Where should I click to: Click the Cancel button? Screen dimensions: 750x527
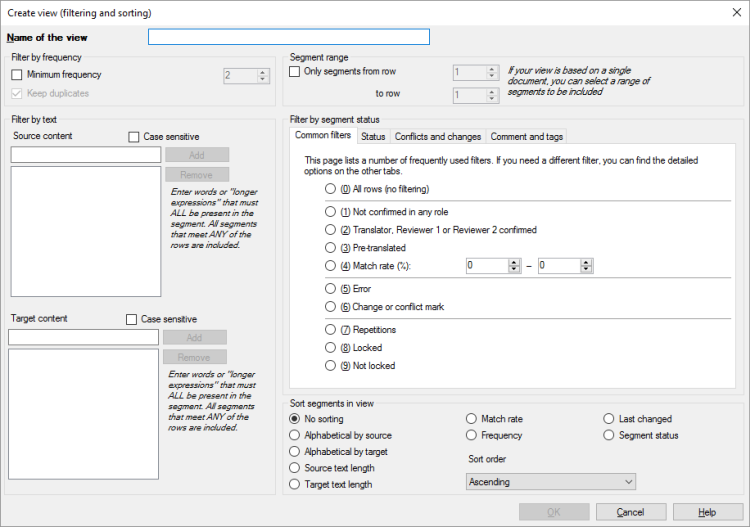(x=630, y=512)
